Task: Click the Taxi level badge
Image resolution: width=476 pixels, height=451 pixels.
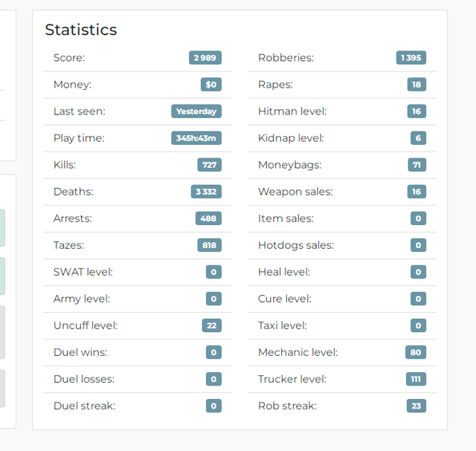Action: (418, 325)
